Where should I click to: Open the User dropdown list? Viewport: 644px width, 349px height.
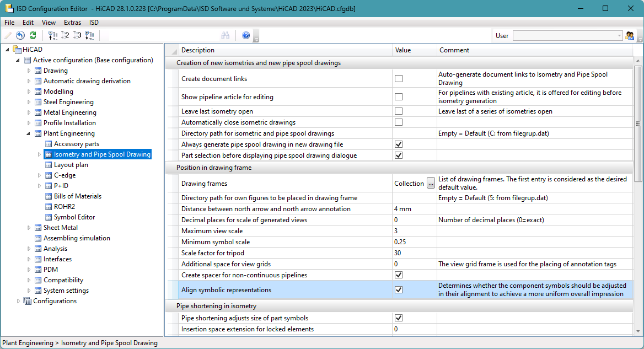[619, 36]
